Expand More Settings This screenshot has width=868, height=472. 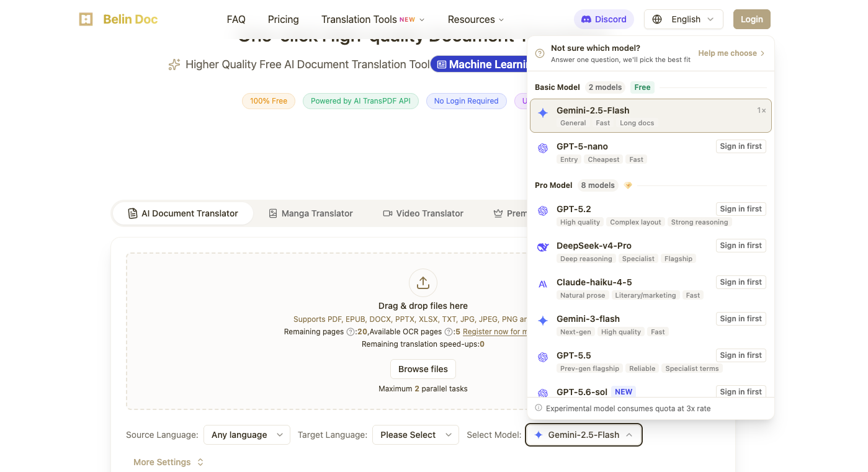click(168, 462)
